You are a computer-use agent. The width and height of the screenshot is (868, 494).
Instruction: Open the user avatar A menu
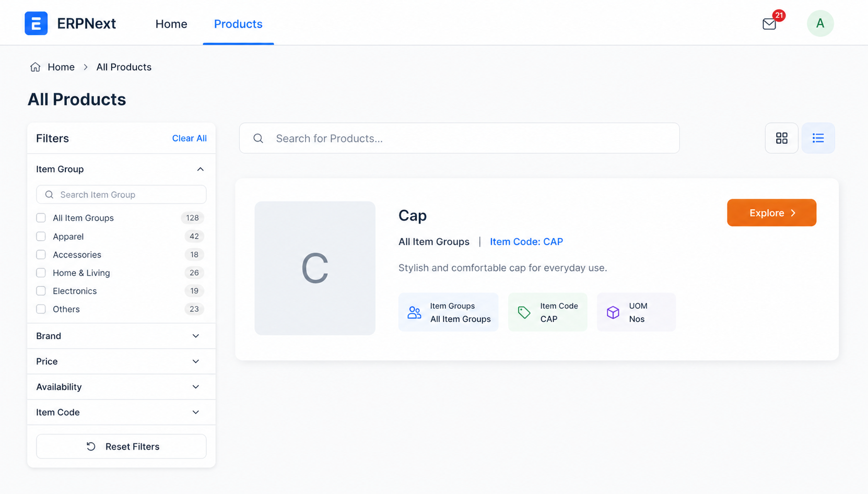click(820, 23)
